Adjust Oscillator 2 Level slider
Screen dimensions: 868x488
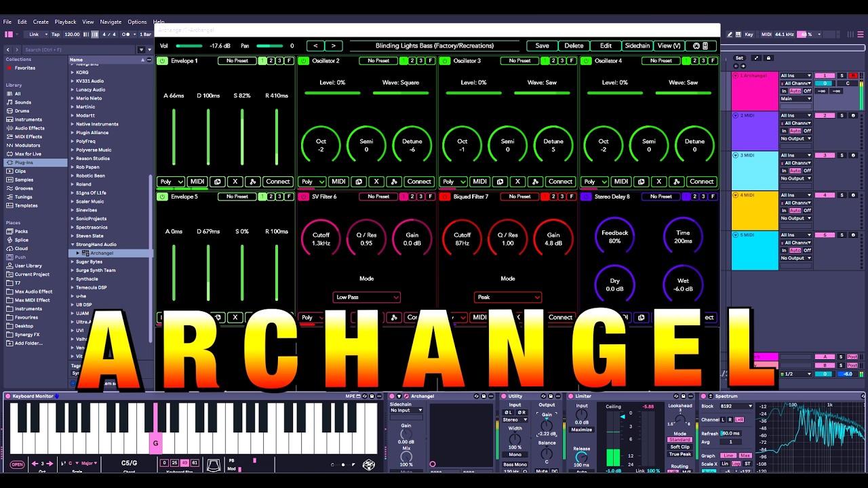332,92
